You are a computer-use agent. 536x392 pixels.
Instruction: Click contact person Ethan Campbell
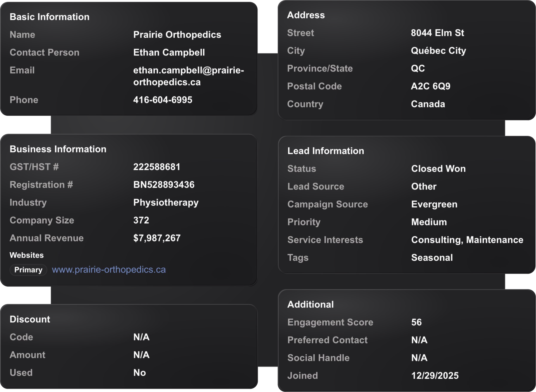point(169,52)
